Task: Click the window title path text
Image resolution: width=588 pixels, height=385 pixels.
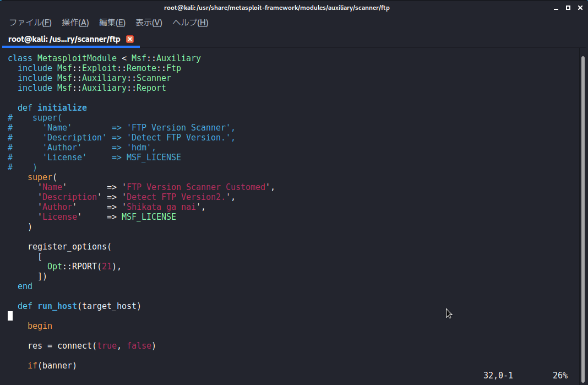Action: click(277, 8)
